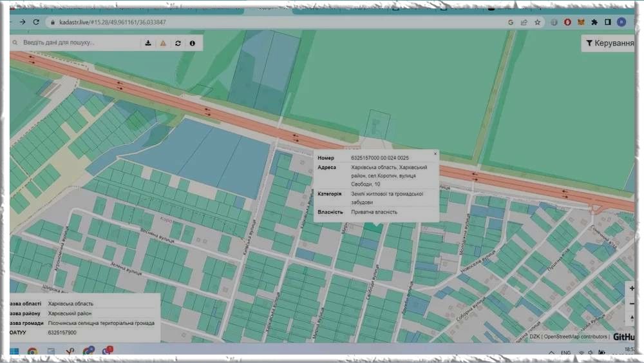Close the parcel info popup
The height and width of the screenshot is (363, 644).
tap(435, 154)
